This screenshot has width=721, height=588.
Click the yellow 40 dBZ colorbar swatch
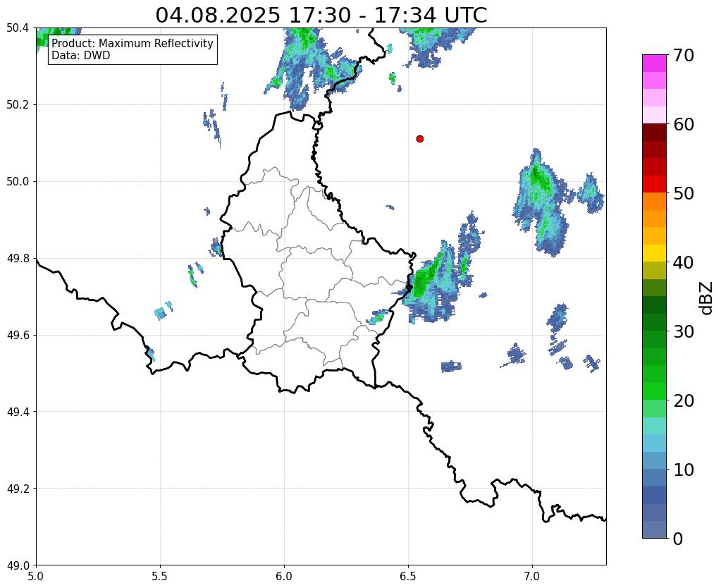point(654,254)
